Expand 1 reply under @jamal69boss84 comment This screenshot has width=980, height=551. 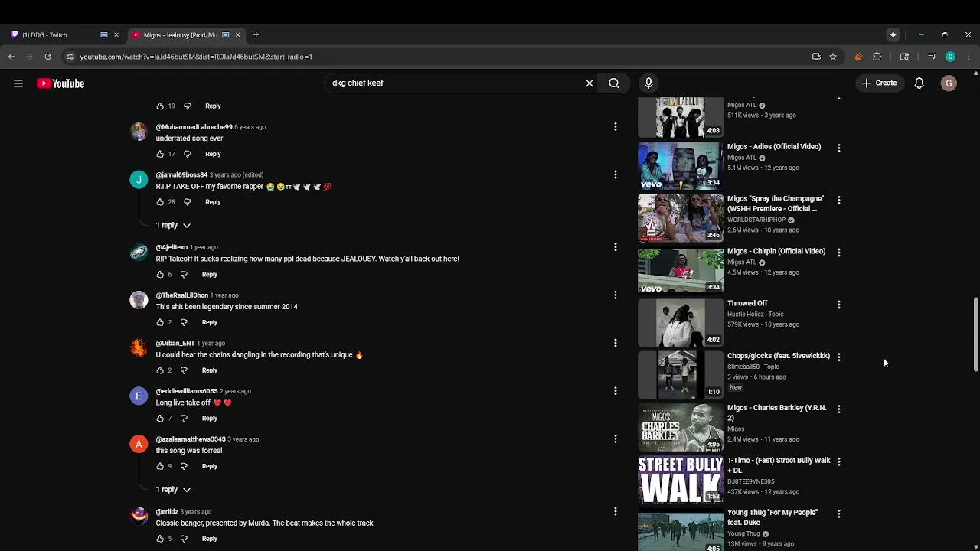pos(173,225)
